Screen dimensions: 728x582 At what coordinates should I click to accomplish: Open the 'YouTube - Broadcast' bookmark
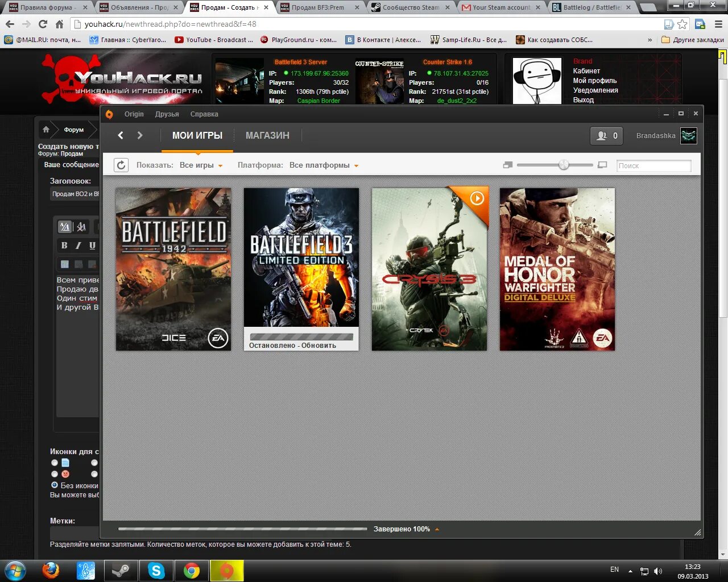(214, 40)
